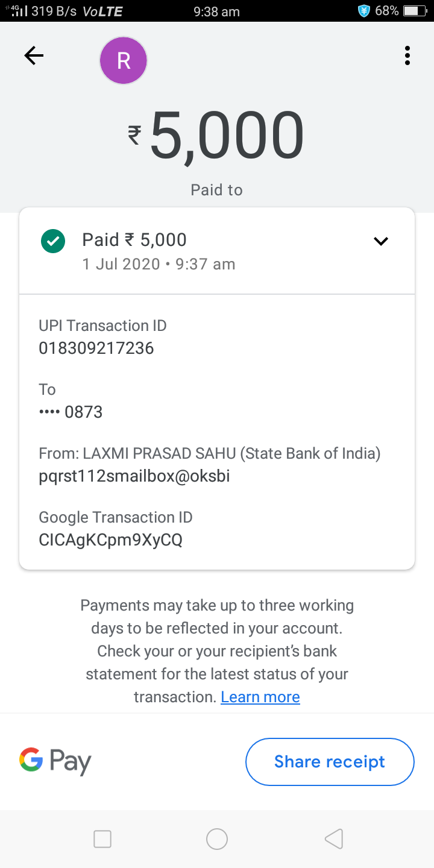Tap the pqrst112smailbox@oksbi UPI address
The width and height of the screenshot is (434, 868).
coord(134,476)
